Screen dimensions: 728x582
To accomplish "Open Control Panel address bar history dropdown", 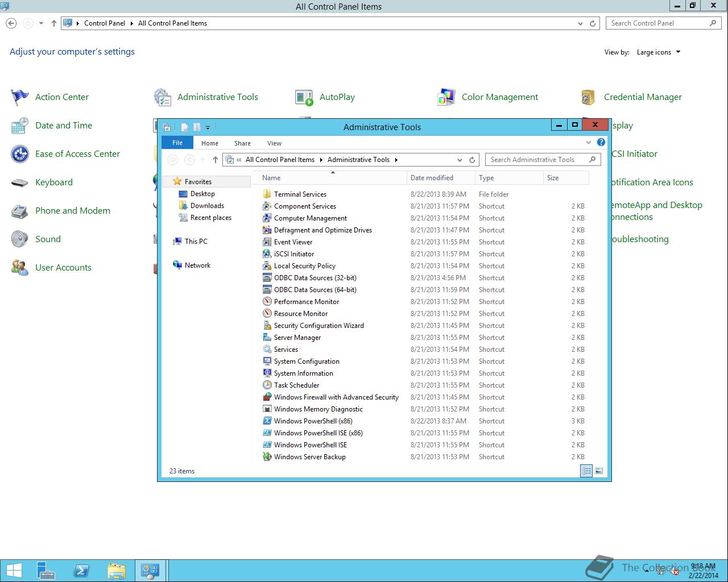I will pos(580,23).
